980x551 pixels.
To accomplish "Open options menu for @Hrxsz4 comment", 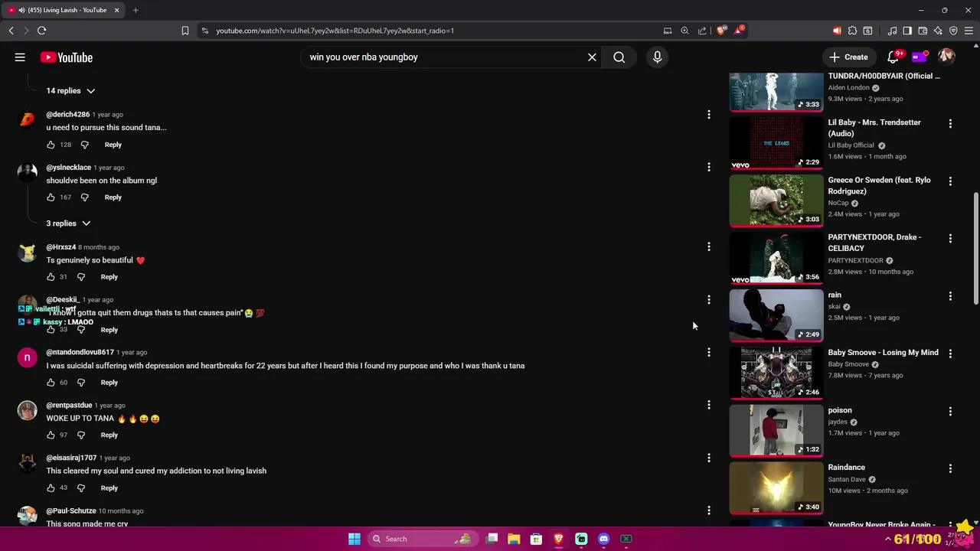I will [709, 247].
